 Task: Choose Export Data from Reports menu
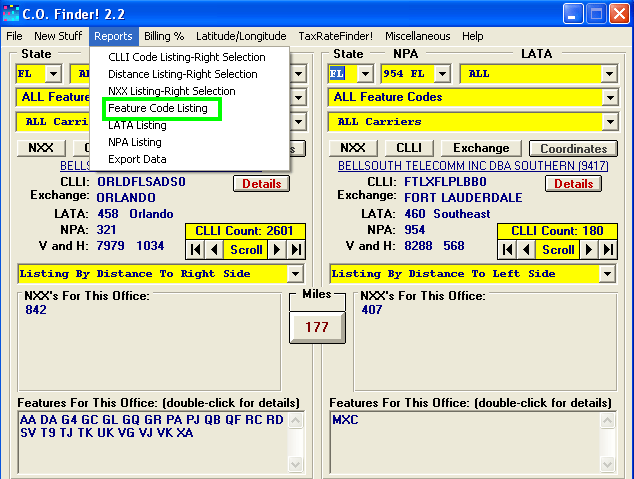[x=189, y=159]
